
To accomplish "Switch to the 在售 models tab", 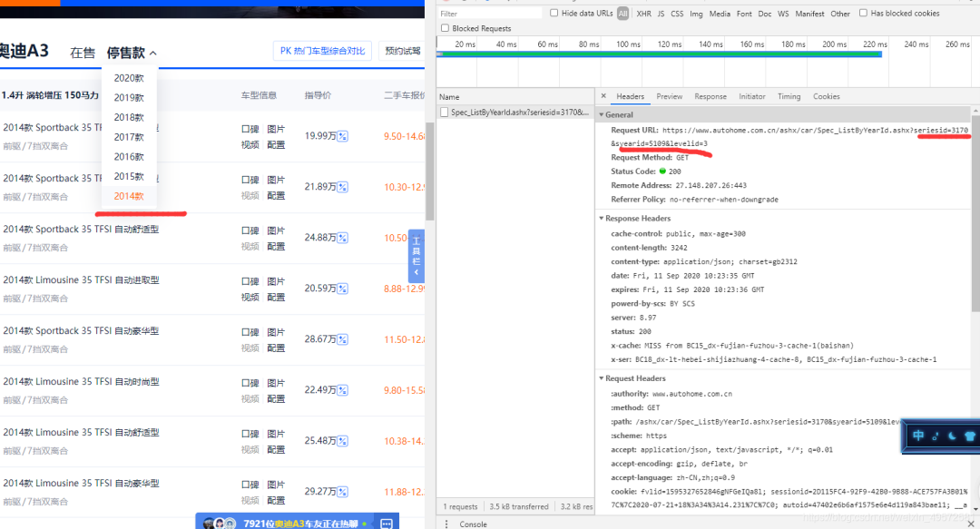I will (83, 54).
